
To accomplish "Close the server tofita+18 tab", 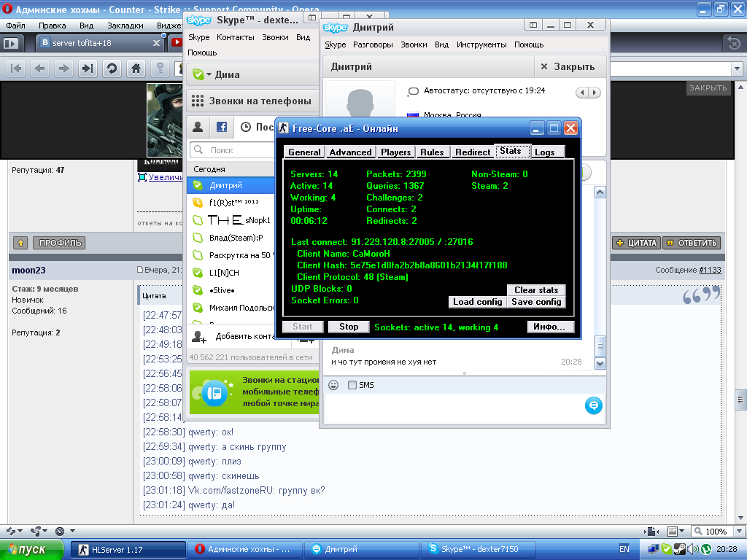I will (x=156, y=43).
